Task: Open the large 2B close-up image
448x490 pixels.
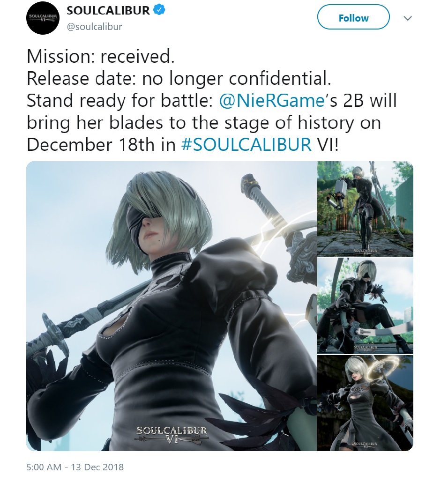Action: (x=172, y=306)
